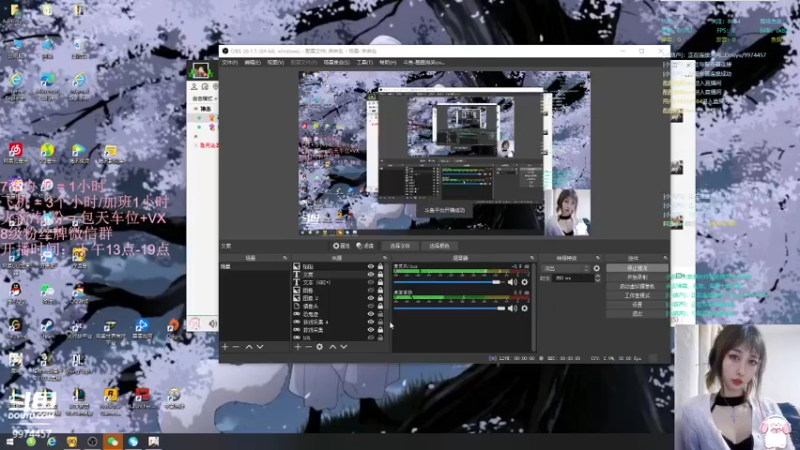
Task: Click the 开始录制 start recording button
Action: coord(637,277)
